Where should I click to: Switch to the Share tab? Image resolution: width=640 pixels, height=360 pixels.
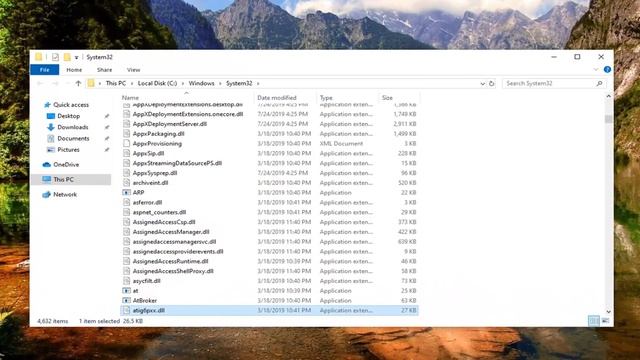pyautogui.click(x=104, y=70)
